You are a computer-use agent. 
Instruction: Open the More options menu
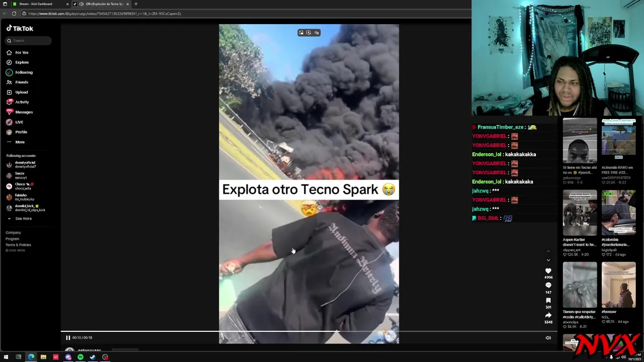point(15,142)
